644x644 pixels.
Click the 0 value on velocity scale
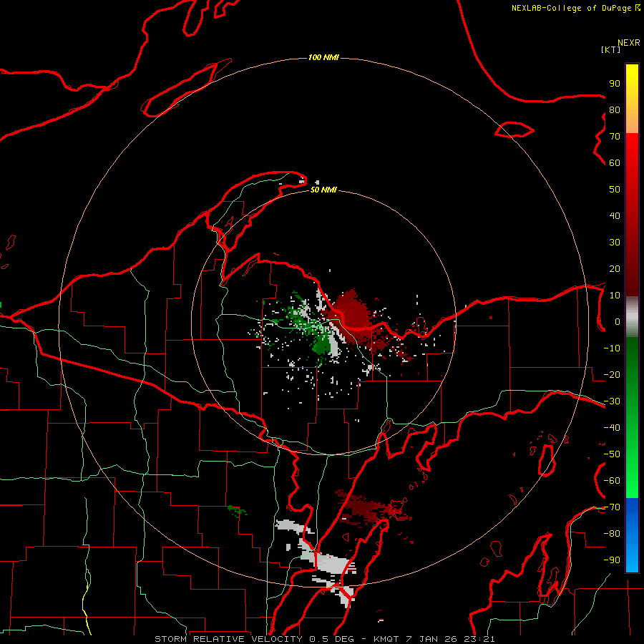[618, 322]
